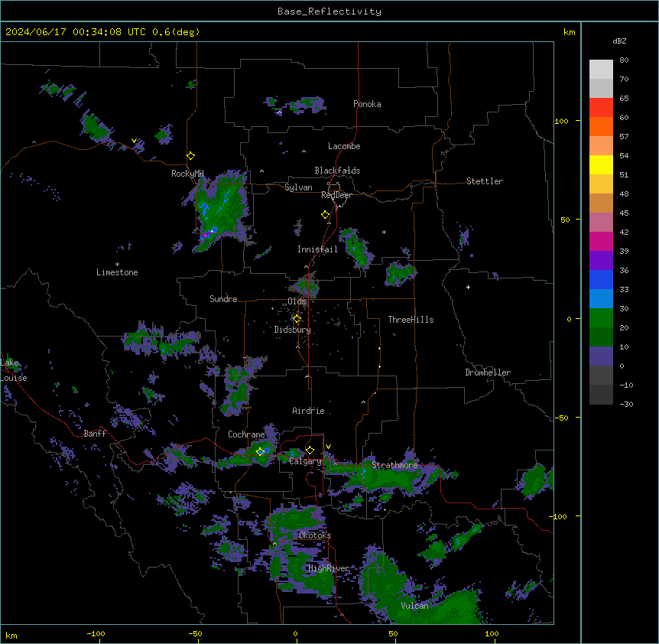659x644 pixels.
Task: Pick the yellow diamond marker below Cochrane
Action: tap(260, 452)
